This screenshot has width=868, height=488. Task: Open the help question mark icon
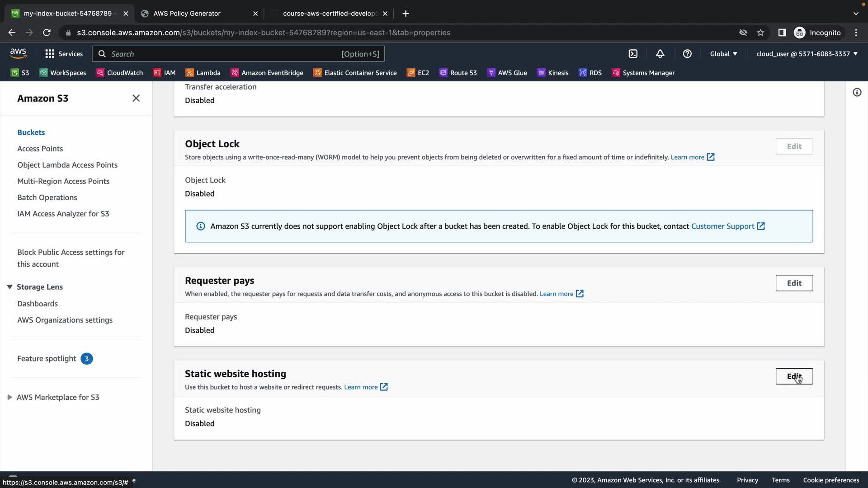687,54
